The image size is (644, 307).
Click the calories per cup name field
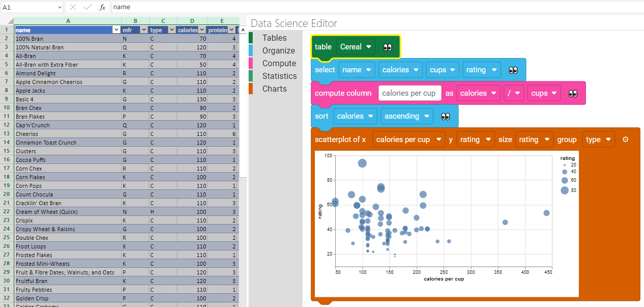[x=409, y=93]
